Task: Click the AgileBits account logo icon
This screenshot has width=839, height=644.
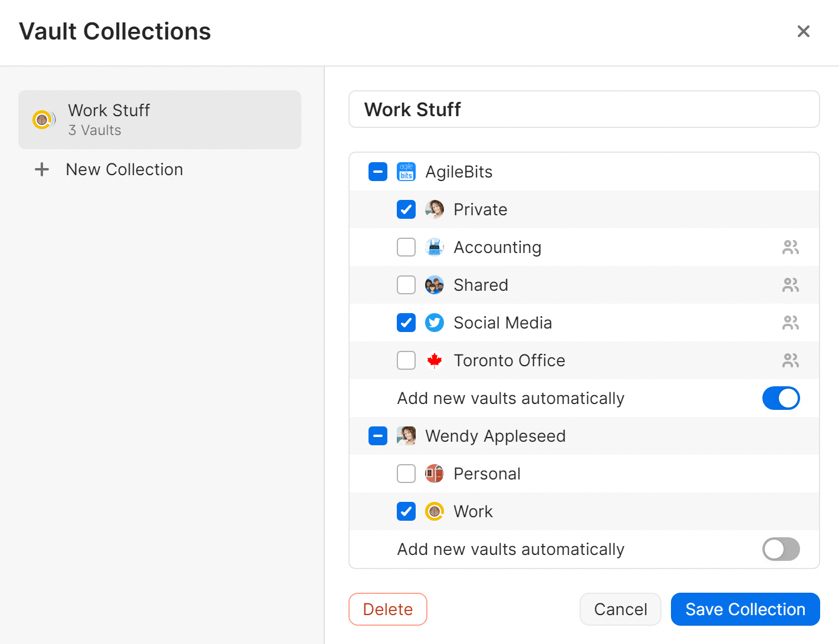Action: tap(406, 172)
